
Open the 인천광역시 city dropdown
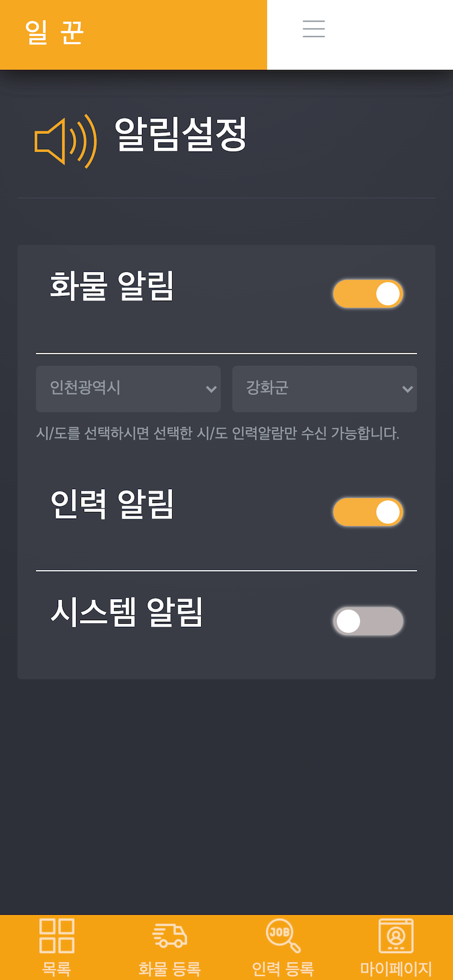click(128, 388)
